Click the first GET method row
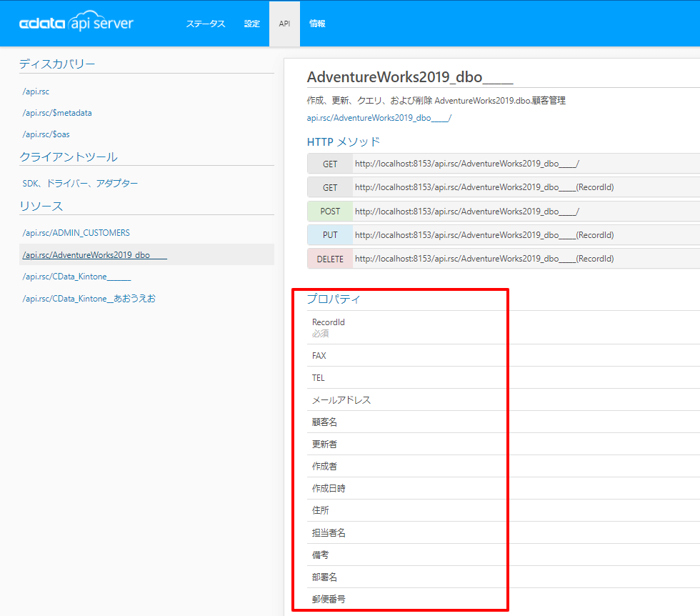 click(503, 164)
